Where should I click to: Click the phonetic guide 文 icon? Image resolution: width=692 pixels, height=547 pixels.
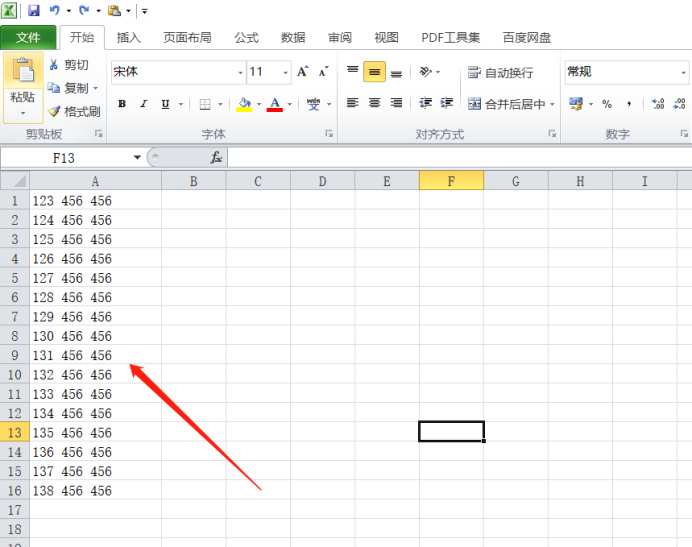pos(313,104)
